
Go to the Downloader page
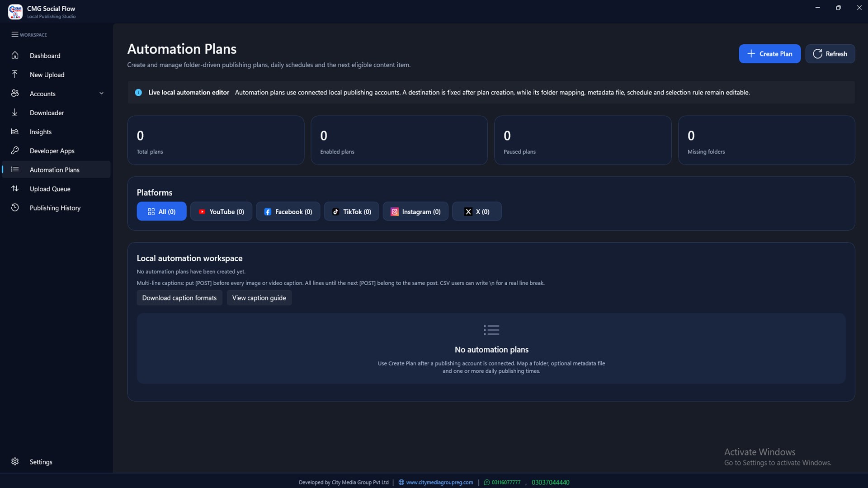[56, 113]
